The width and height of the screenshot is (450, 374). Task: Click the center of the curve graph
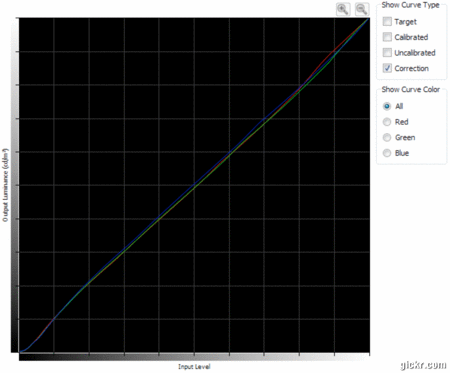(x=194, y=185)
